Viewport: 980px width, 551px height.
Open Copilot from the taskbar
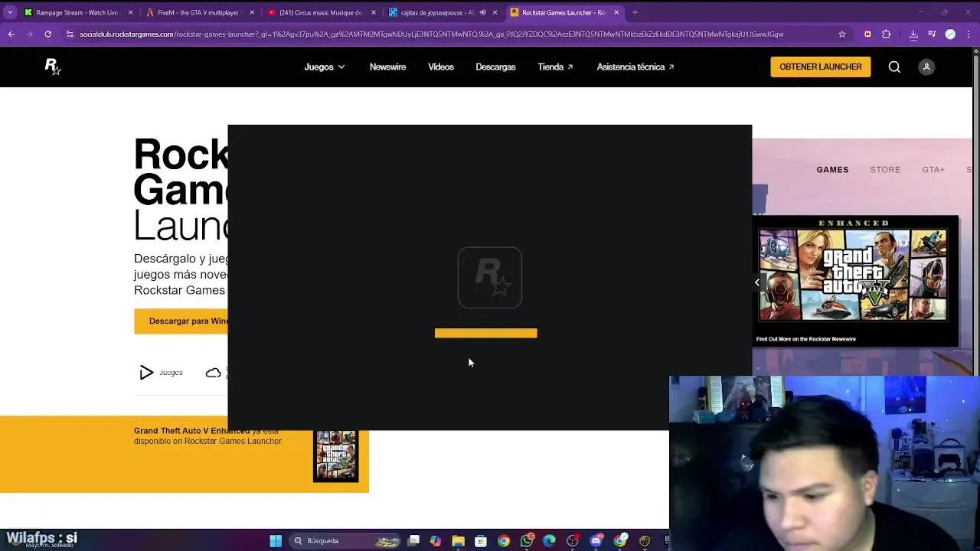pos(436,541)
